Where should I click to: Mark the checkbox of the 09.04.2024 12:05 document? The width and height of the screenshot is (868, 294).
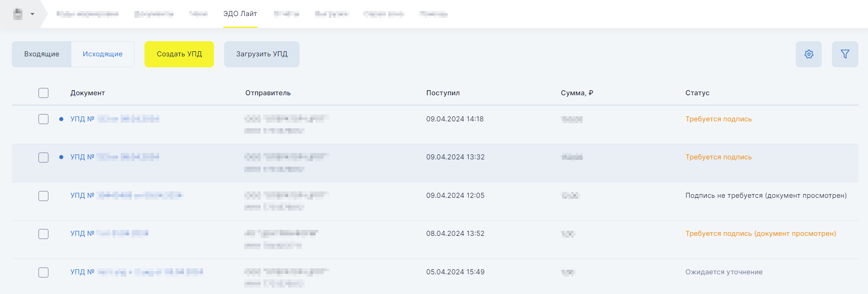[x=43, y=196]
